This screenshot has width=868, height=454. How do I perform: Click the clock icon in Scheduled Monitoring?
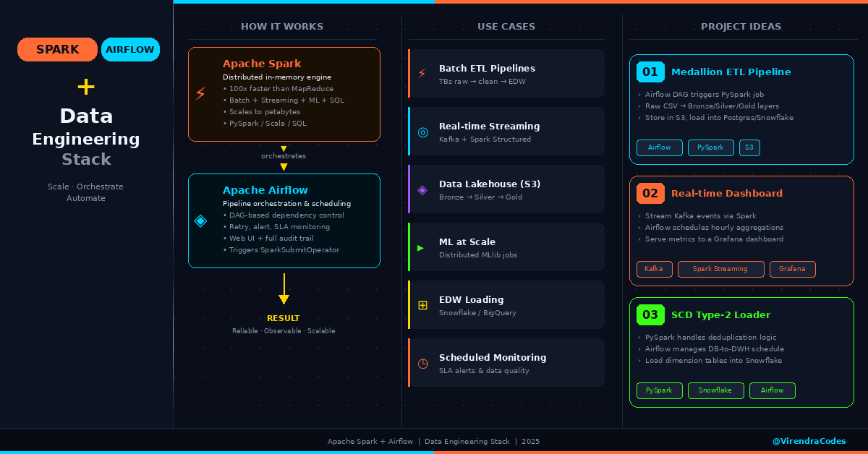point(422,363)
